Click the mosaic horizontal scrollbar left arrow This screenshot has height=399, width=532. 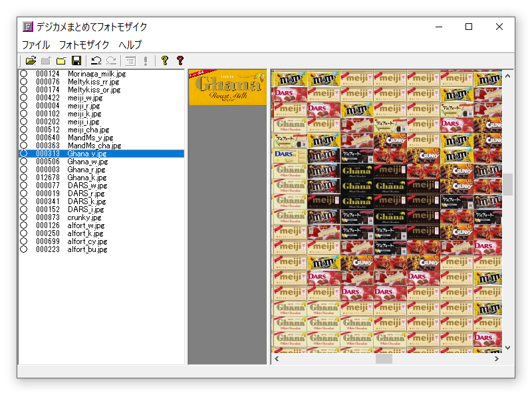277,359
